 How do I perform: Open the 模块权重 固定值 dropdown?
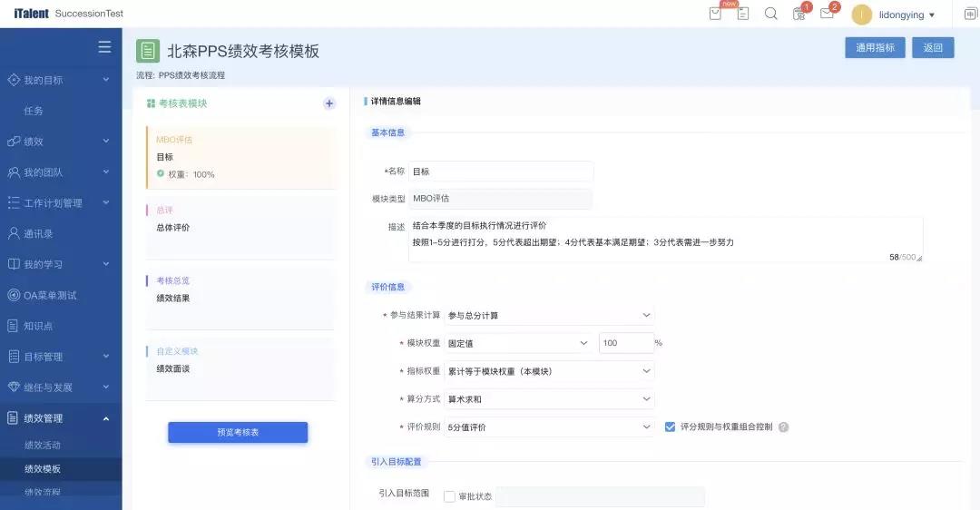click(x=517, y=343)
